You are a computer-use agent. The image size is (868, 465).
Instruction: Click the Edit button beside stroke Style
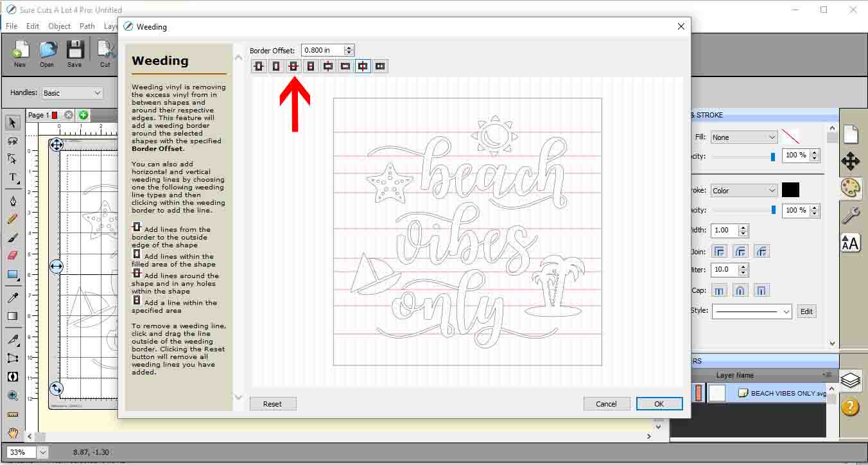[806, 311]
